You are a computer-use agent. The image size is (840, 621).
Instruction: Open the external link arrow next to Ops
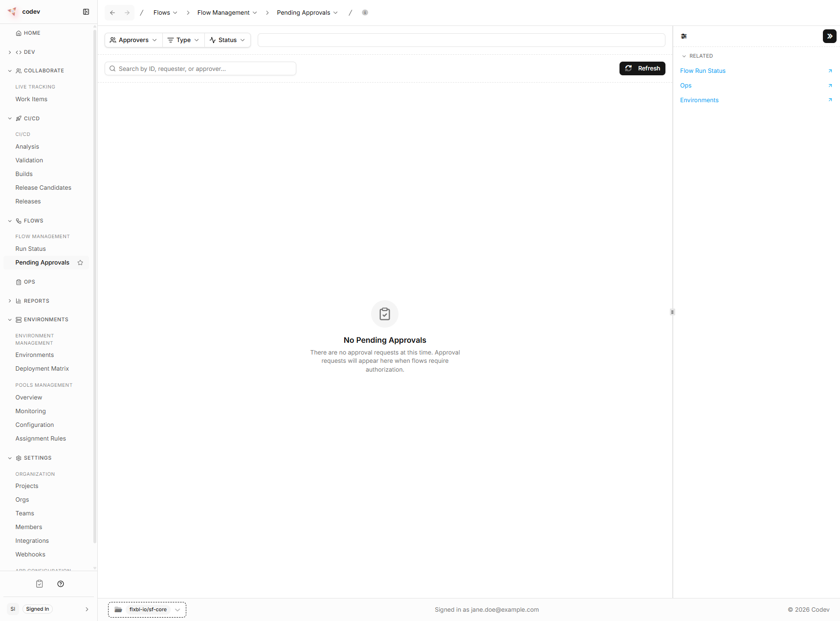[x=830, y=86]
